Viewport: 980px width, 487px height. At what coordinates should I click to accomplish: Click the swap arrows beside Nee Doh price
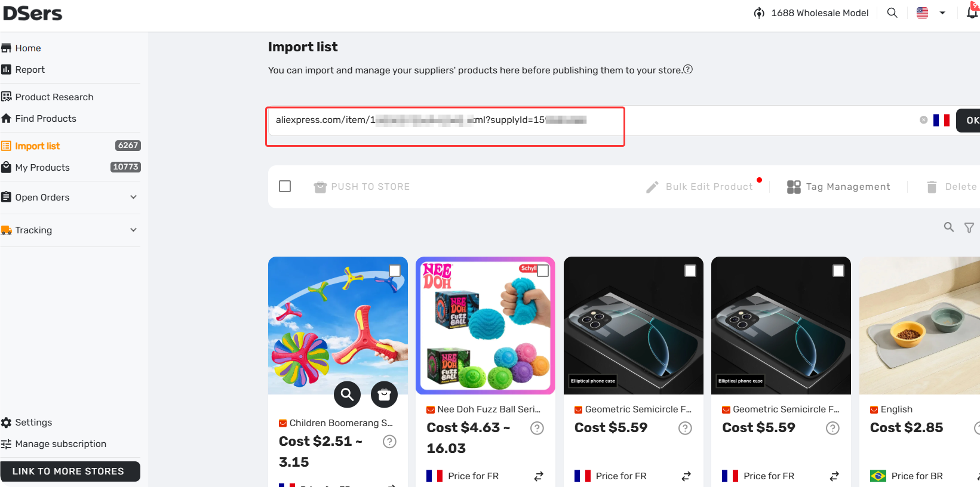(539, 476)
